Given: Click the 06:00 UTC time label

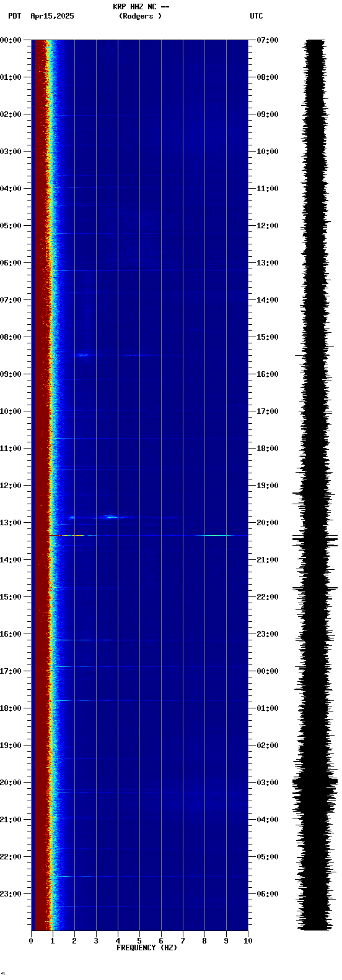Looking at the screenshot, I should click(x=268, y=894).
